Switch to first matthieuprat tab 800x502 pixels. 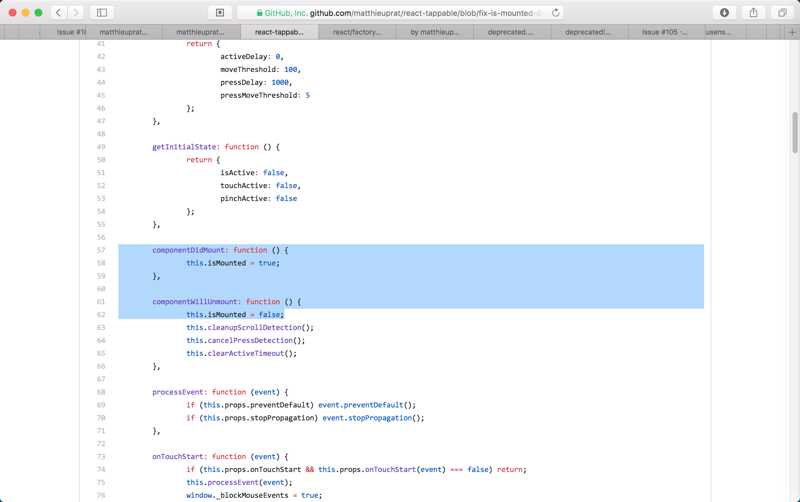(x=123, y=32)
